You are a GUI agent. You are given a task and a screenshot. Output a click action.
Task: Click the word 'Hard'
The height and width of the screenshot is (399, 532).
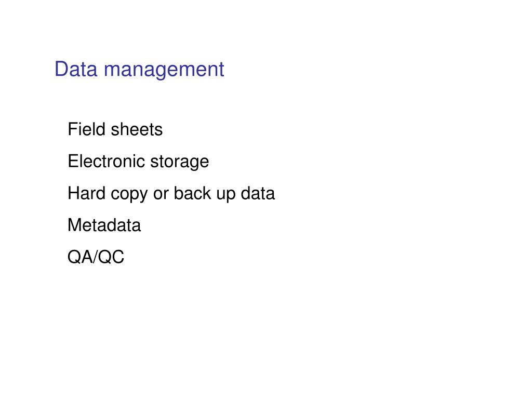tap(87, 193)
